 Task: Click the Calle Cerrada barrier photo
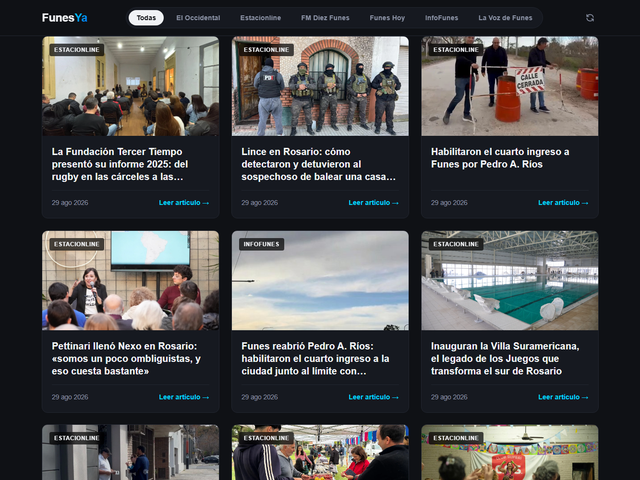510,86
